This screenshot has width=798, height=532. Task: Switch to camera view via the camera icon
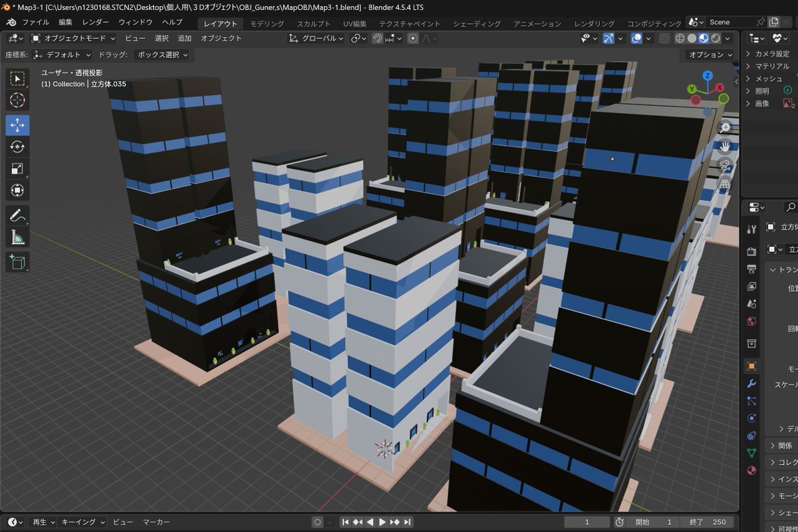[725, 163]
